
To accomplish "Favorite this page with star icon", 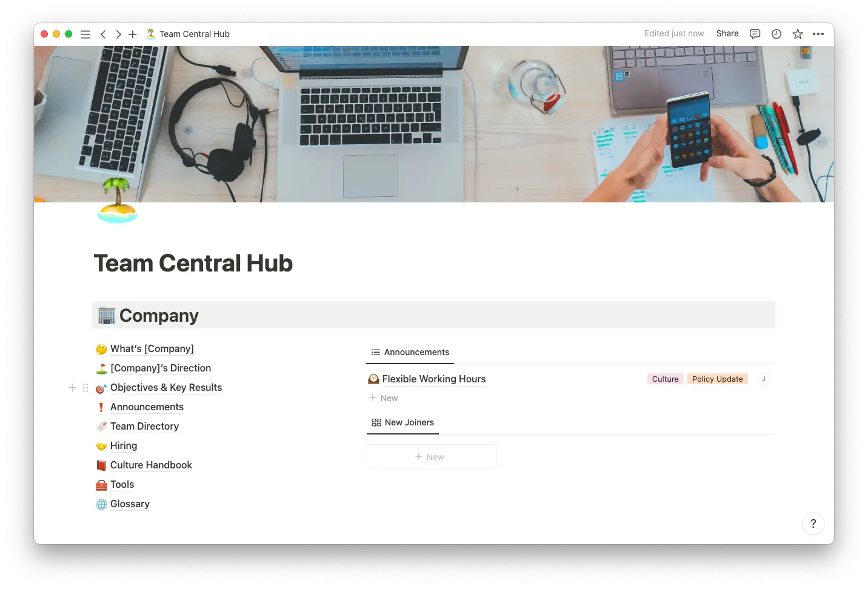I will (798, 34).
